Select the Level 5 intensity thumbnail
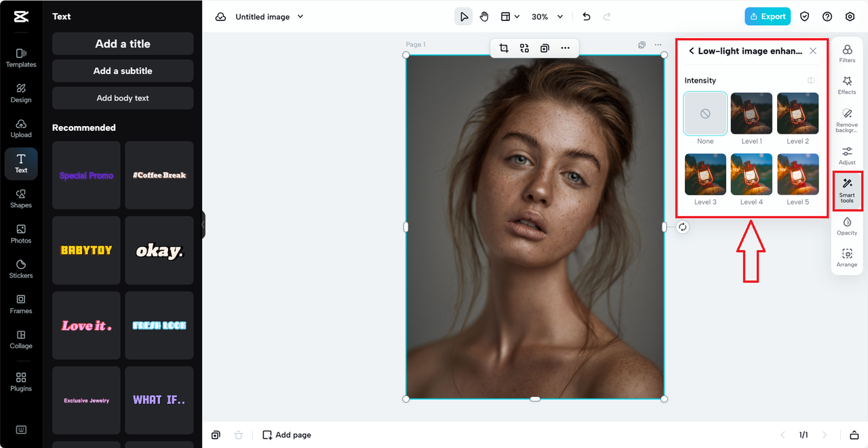The height and width of the screenshot is (448, 868). pos(797,174)
